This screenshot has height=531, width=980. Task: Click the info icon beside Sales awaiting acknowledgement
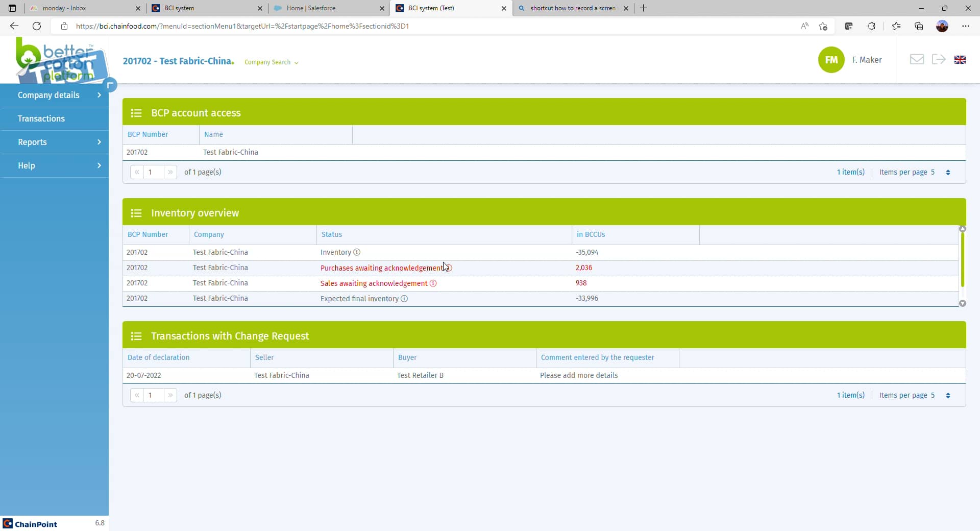(x=433, y=283)
